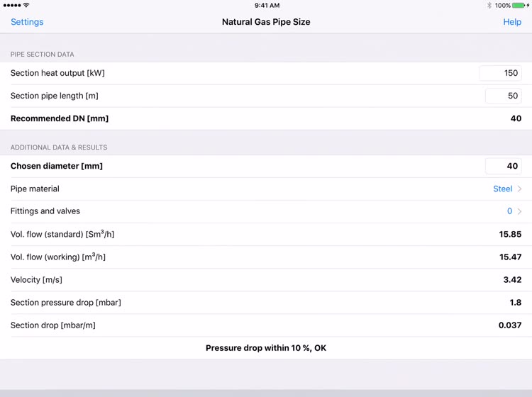Expand the Fittings and valves chevron

pyautogui.click(x=519, y=211)
